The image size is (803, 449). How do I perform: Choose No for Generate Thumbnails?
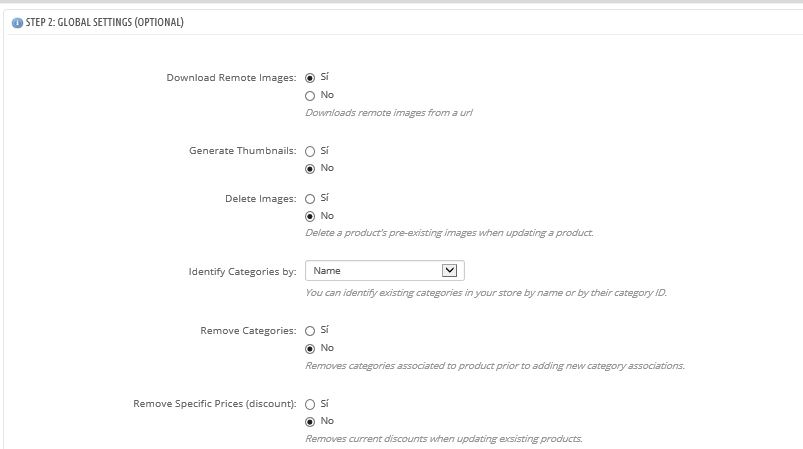tap(310, 169)
